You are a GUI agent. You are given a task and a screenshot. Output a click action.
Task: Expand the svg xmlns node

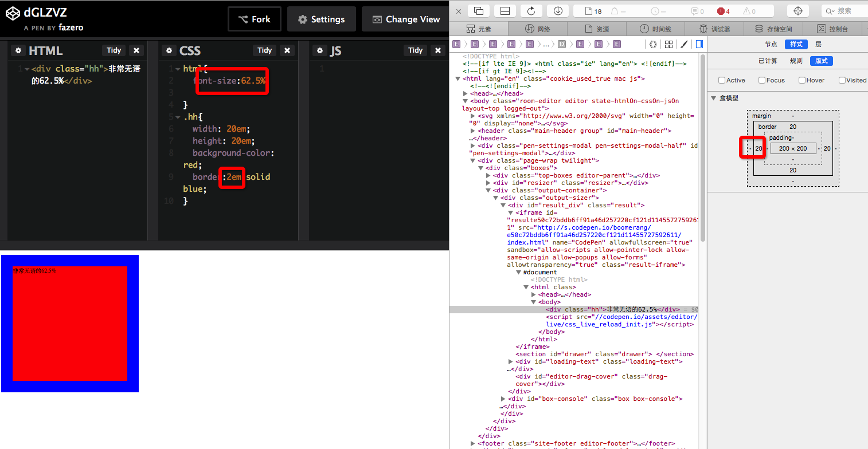coord(473,116)
